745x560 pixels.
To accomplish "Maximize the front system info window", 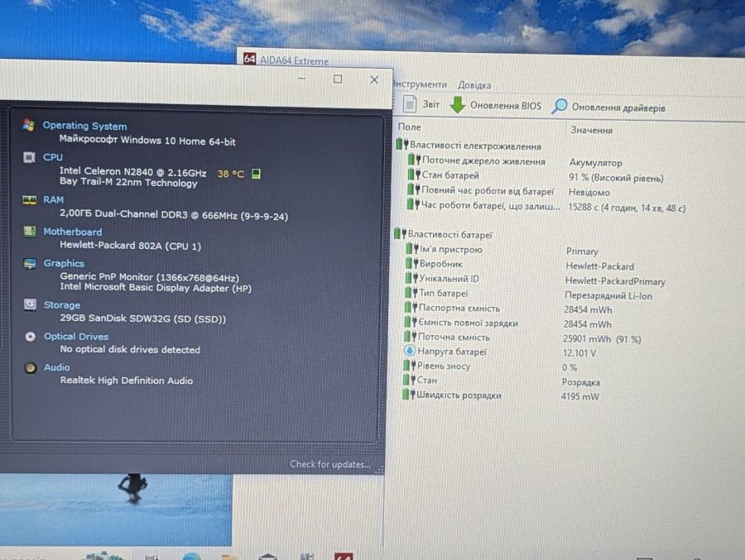I will [x=338, y=79].
